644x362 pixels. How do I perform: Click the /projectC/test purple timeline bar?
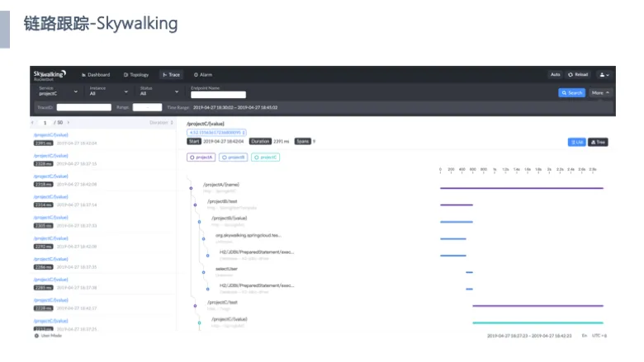pos(538,306)
